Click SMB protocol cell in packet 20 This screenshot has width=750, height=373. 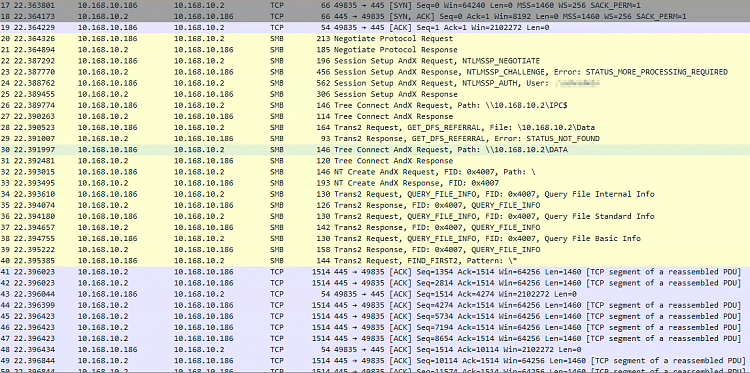(x=276, y=39)
